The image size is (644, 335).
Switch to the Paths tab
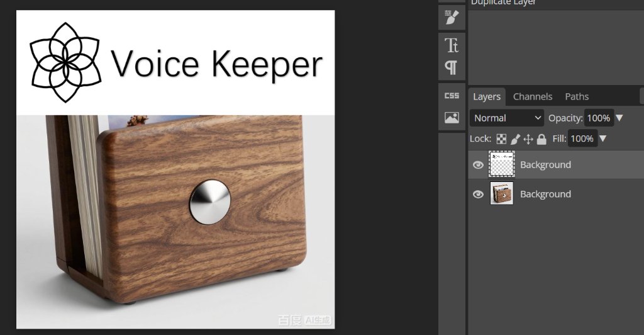tap(577, 96)
